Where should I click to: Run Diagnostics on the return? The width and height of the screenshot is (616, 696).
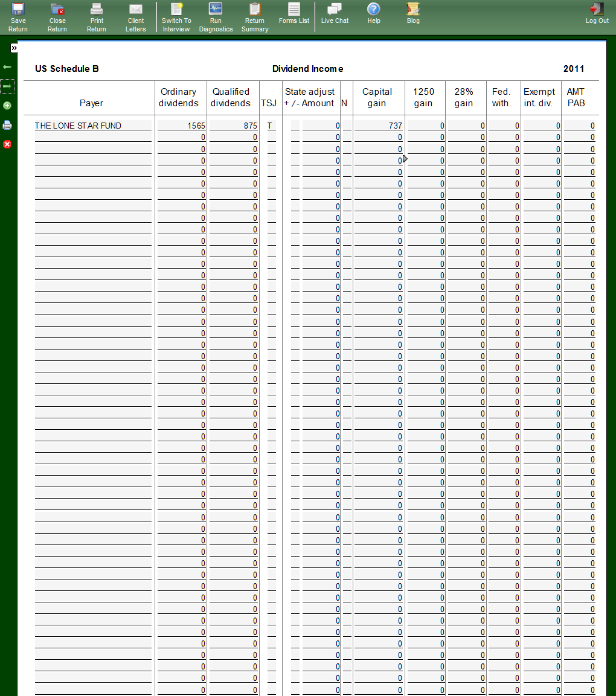216,17
